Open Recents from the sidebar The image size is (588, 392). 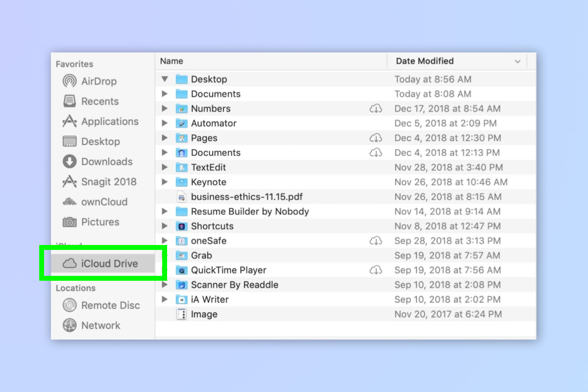(x=99, y=101)
